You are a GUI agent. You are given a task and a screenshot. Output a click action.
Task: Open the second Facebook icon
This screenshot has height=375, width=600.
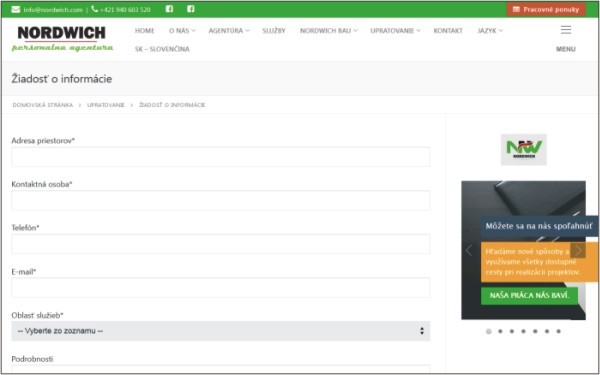tap(191, 9)
